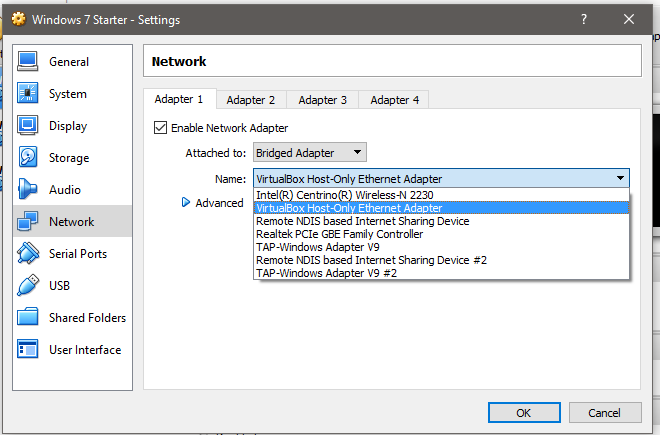The height and width of the screenshot is (435, 660).
Task: Choose TAP-Windows Adapter V9 option
Action: (x=441, y=247)
